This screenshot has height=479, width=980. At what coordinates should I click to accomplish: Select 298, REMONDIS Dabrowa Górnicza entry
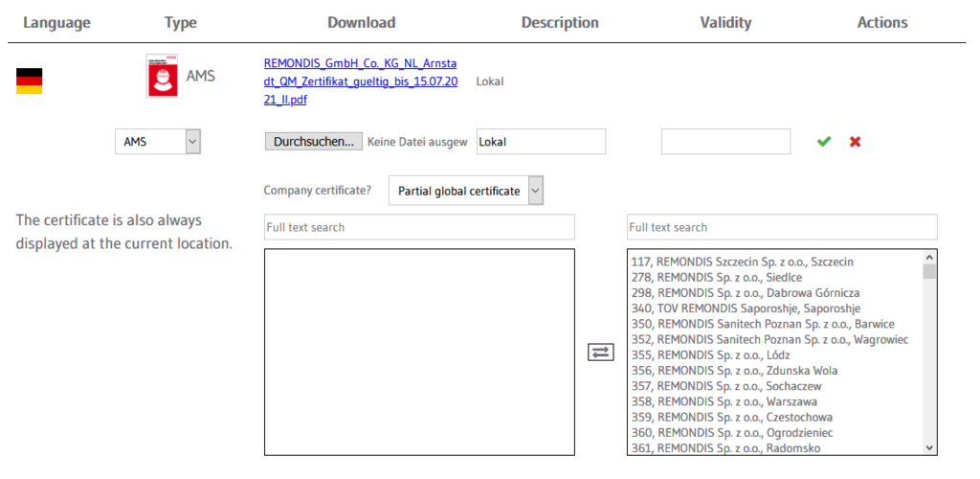pyautogui.click(x=746, y=292)
